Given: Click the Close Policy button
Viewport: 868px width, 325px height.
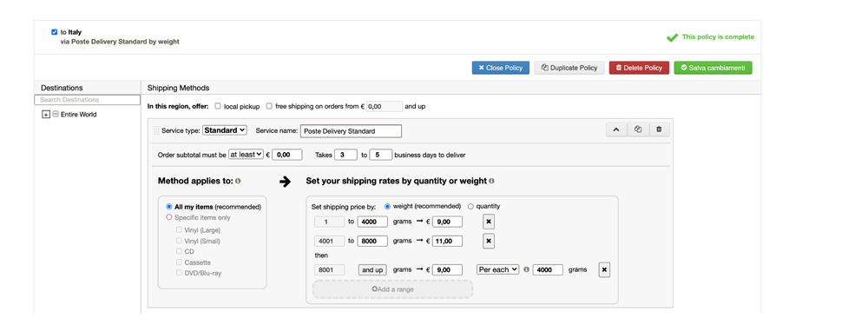Looking at the screenshot, I should pos(501,68).
